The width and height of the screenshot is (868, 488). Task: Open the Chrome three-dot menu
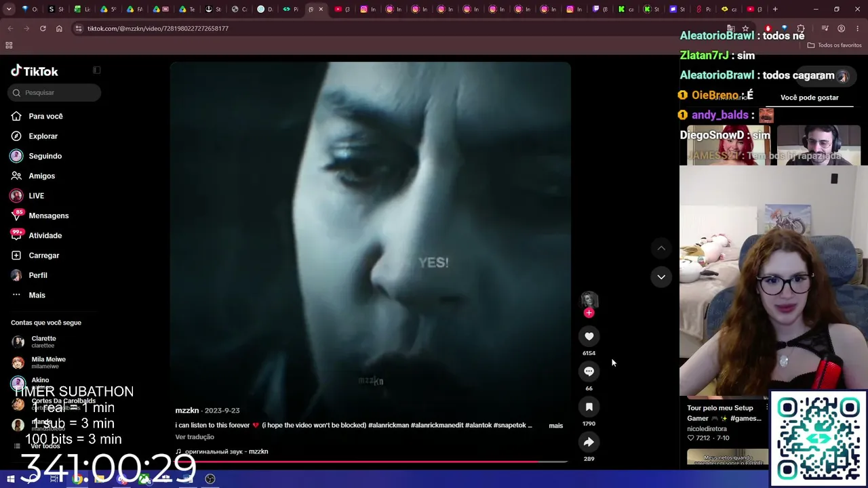(858, 28)
